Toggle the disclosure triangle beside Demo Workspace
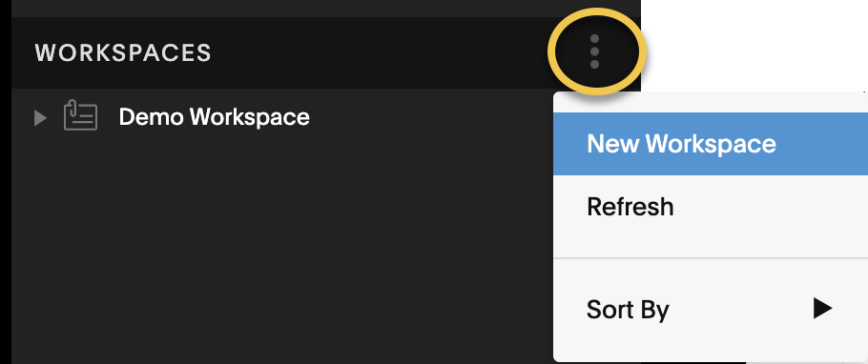Image resolution: width=868 pixels, height=364 pixels. pos(40,117)
